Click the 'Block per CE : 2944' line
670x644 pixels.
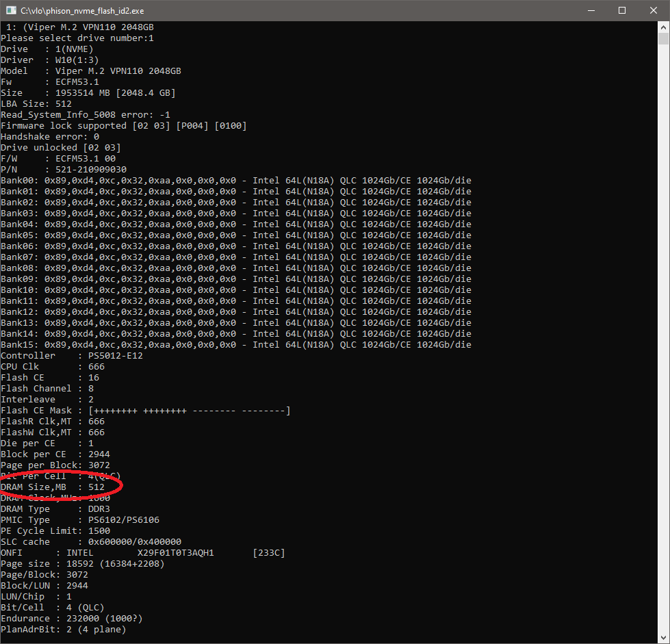(x=55, y=454)
